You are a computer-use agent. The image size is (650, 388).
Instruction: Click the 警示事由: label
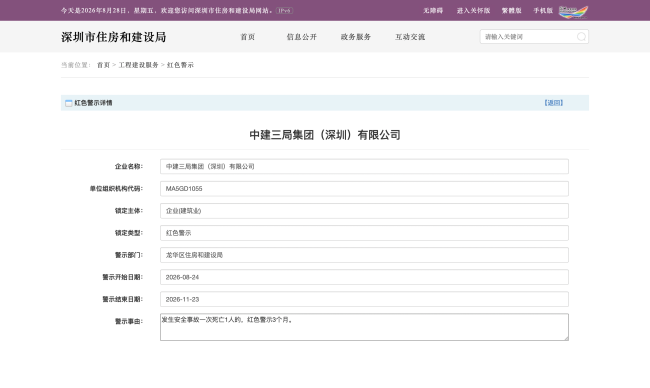(x=129, y=321)
